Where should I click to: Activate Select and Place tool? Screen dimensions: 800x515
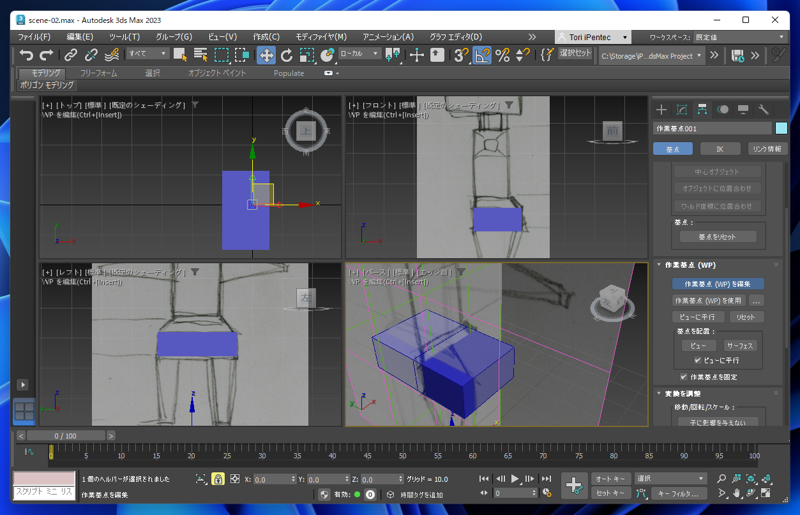pos(327,55)
